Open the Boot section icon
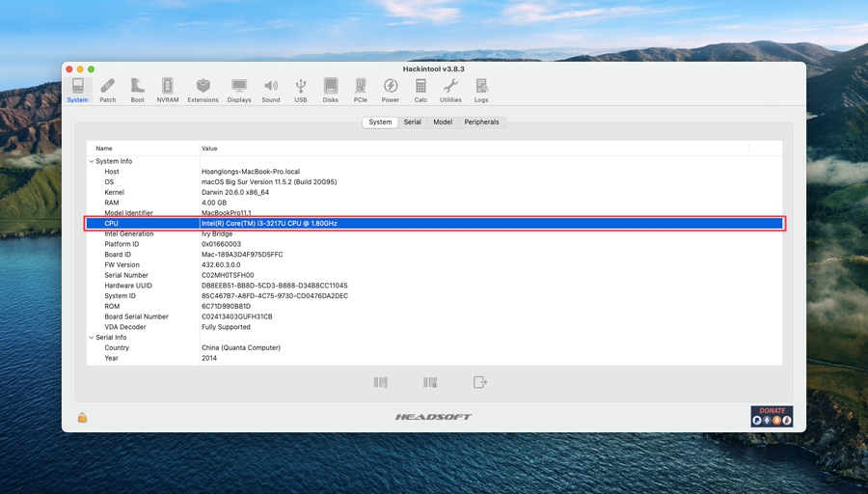 (138, 90)
